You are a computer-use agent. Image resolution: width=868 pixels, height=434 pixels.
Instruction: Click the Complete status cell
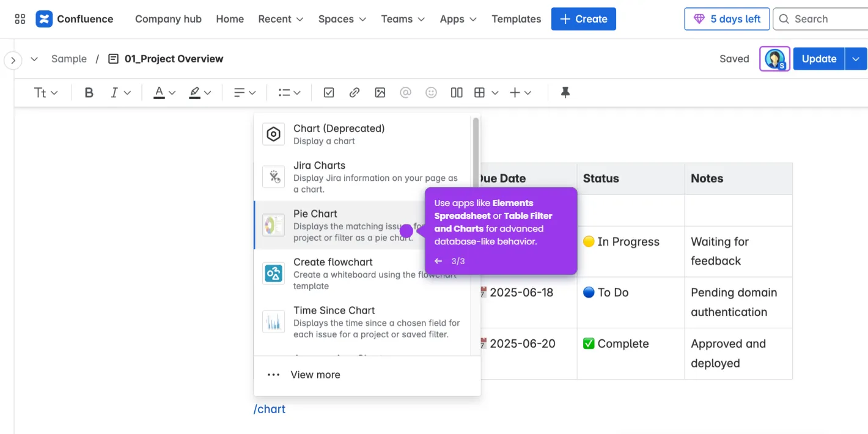coord(630,354)
